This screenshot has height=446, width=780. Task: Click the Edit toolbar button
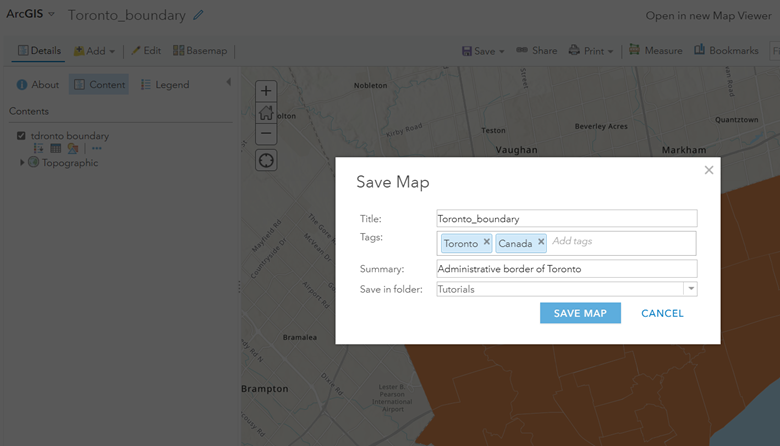coord(146,51)
